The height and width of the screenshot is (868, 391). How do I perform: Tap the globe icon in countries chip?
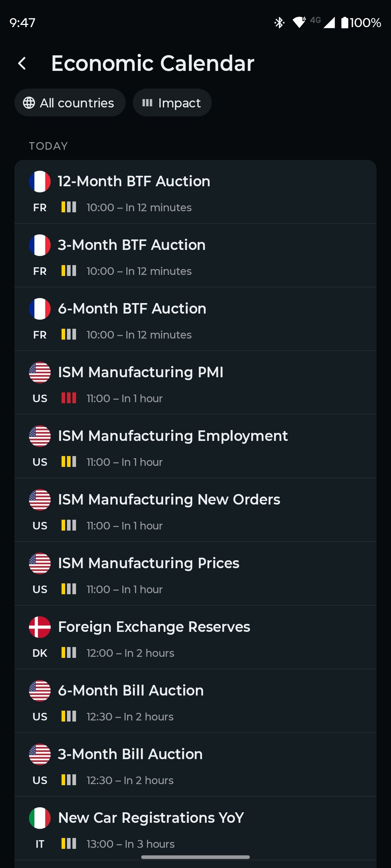pyautogui.click(x=29, y=103)
